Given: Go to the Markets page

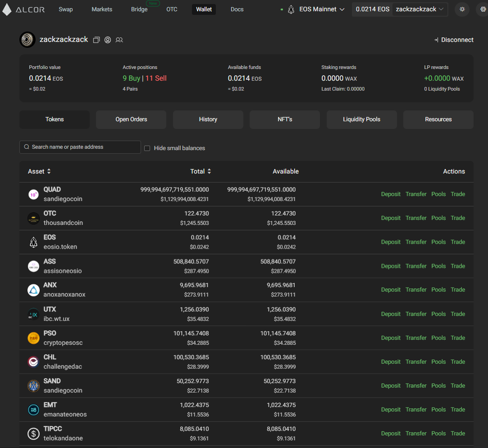Looking at the screenshot, I should pyautogui.click(x=102, y=9).
